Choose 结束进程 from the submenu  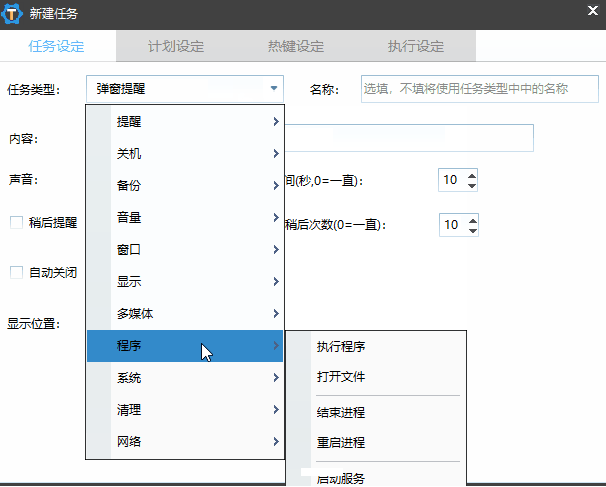click(376, 412)
